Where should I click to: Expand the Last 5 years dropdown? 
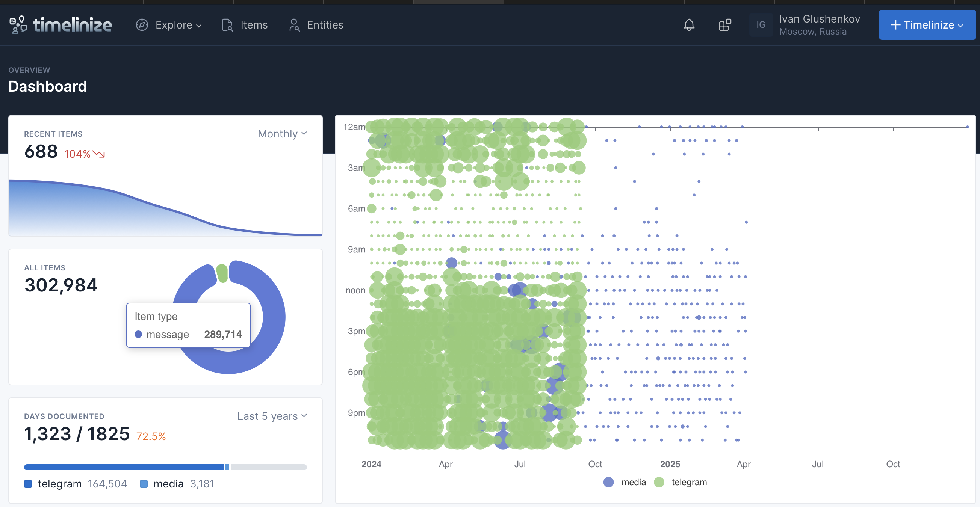(x=272, y=416)
